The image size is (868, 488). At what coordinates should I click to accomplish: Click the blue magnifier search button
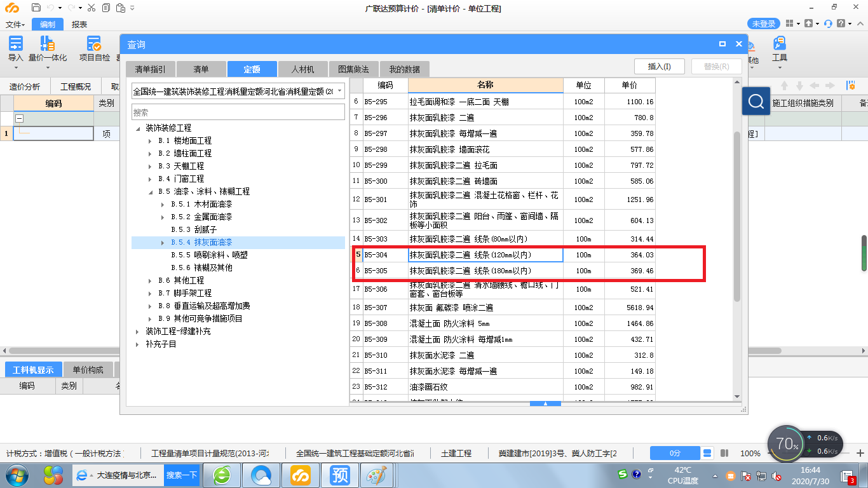click(756, 102)
